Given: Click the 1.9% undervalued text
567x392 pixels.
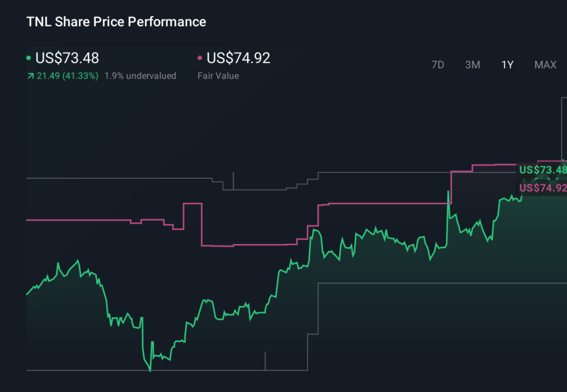Looking at the screenshot, I should point(140,76).
